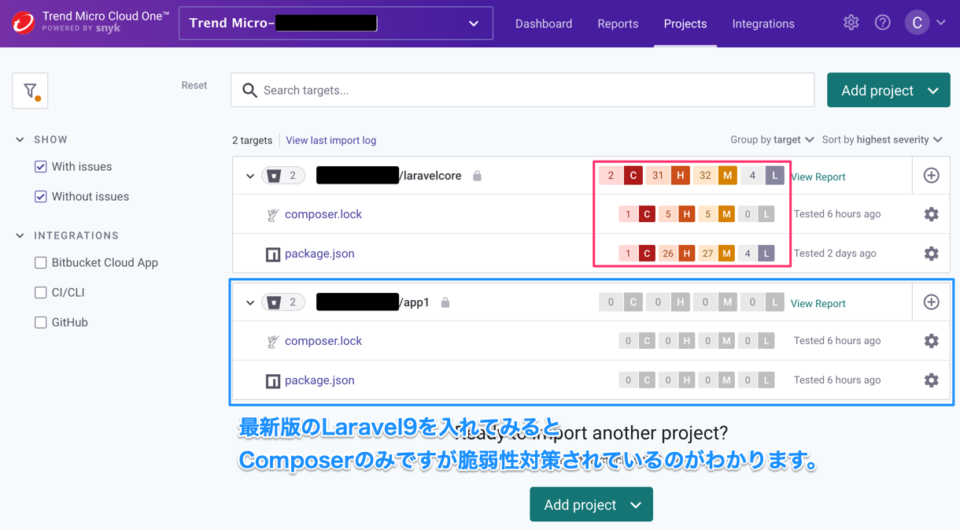Image resolution: width=960 pixels, height=530 pixels.
Task: Collapse the SHOW filter section
Action: tap(20, 140)
